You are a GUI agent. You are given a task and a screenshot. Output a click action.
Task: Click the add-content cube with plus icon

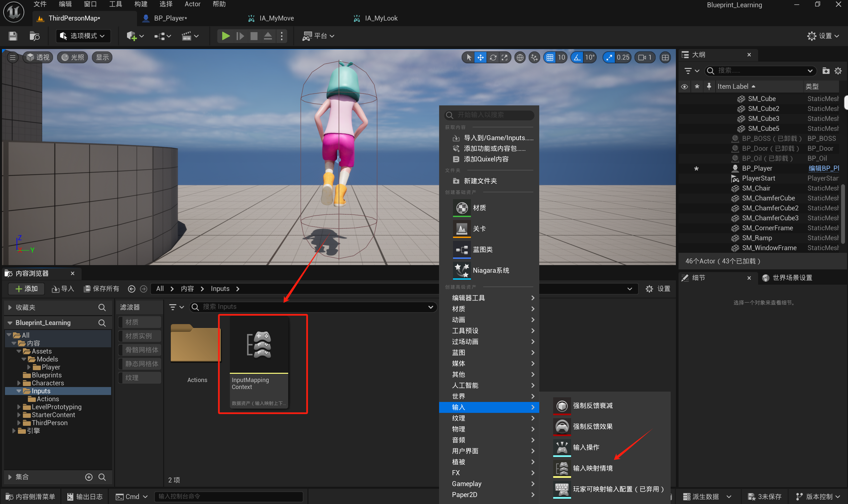[132, 36]
